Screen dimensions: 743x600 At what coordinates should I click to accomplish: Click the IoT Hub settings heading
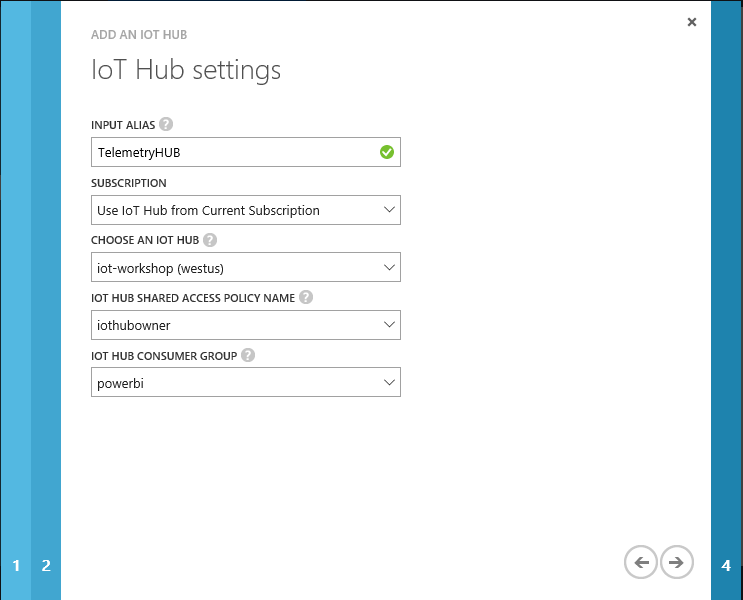pos(186,71)
